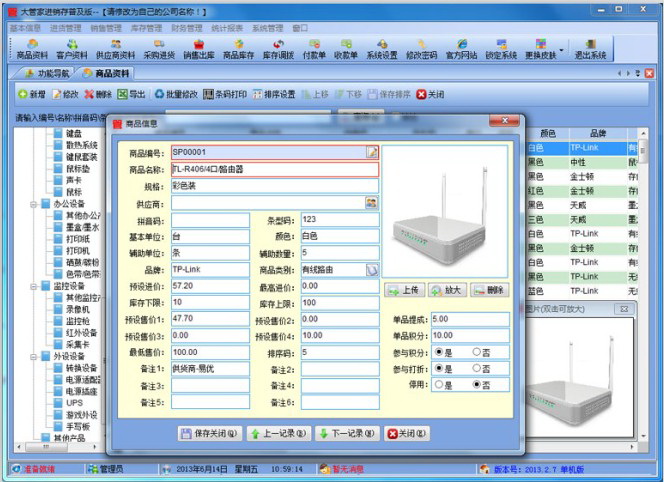Open 付款单 toolbar icon
The height and width of the screenshot is (482, 664).
(314, 49)
